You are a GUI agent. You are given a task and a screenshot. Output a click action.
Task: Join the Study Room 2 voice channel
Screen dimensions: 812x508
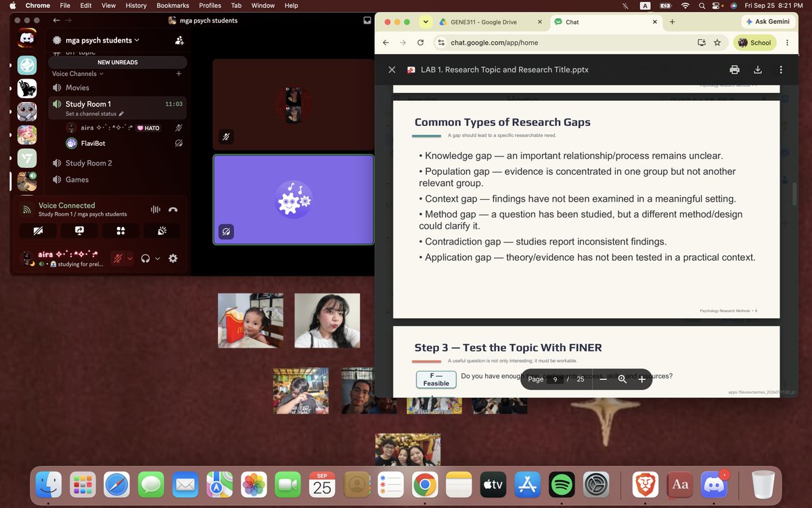[117, 163]
